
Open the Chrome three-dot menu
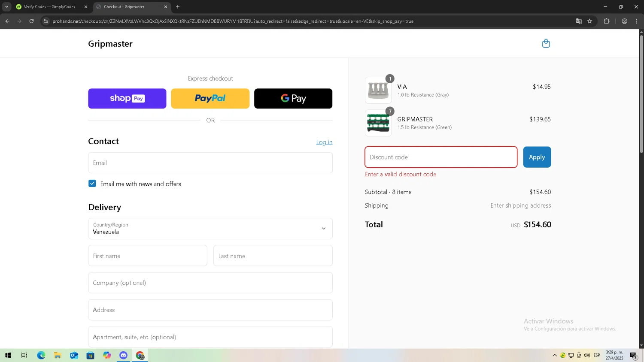coord(636,21)
